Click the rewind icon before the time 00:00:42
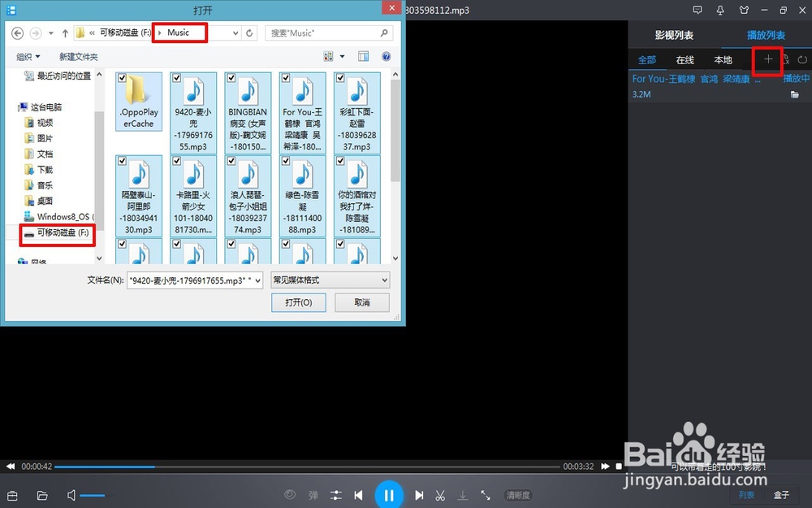The image size is (812, 508). tap(11, 467)
